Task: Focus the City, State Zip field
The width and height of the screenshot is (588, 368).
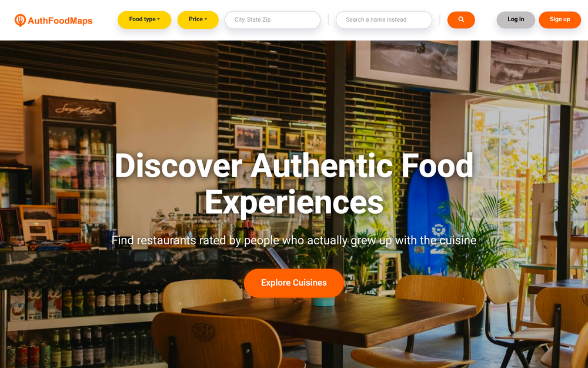Action: [x=273, y=20]
